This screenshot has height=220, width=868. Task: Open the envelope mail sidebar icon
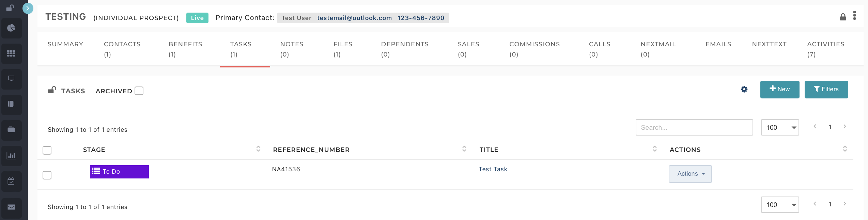click(11, 207)
